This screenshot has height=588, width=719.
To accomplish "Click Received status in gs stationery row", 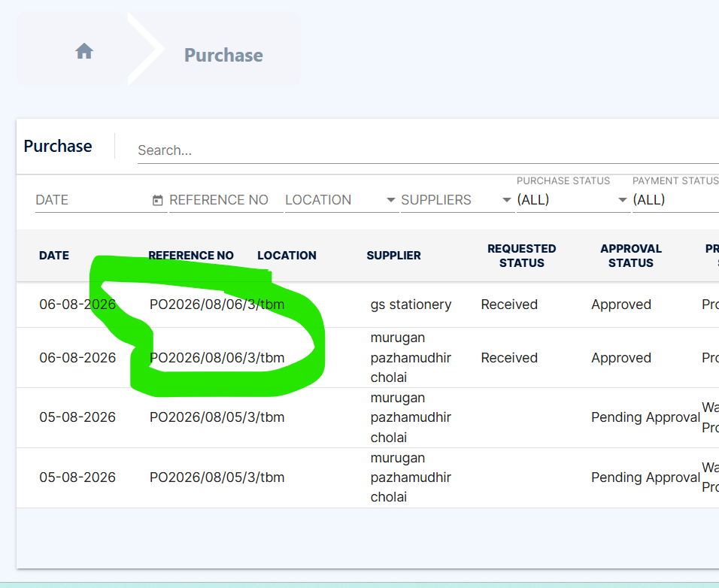I will click(509, 305).
